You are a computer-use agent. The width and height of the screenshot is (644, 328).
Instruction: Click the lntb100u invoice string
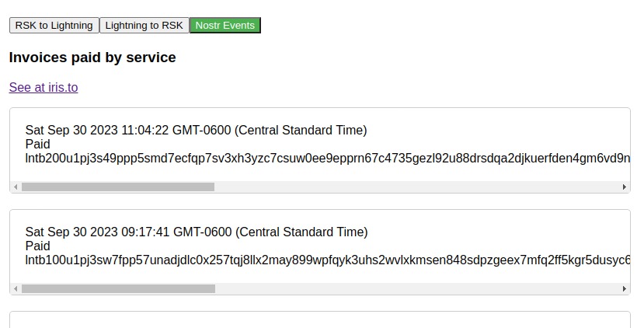328,260
